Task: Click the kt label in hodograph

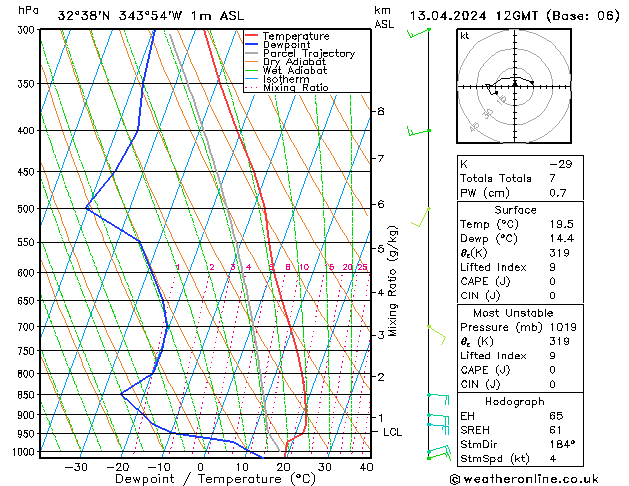Action: pos(465,36)
